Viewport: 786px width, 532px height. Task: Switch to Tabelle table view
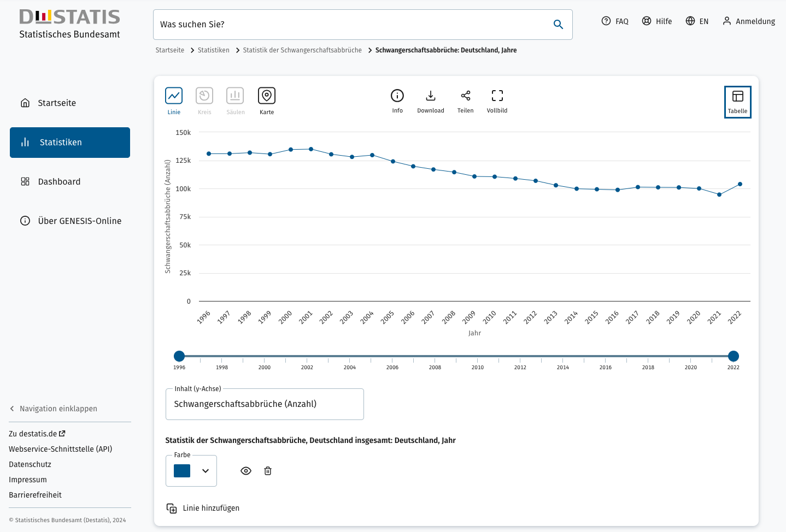coord(737,102)
